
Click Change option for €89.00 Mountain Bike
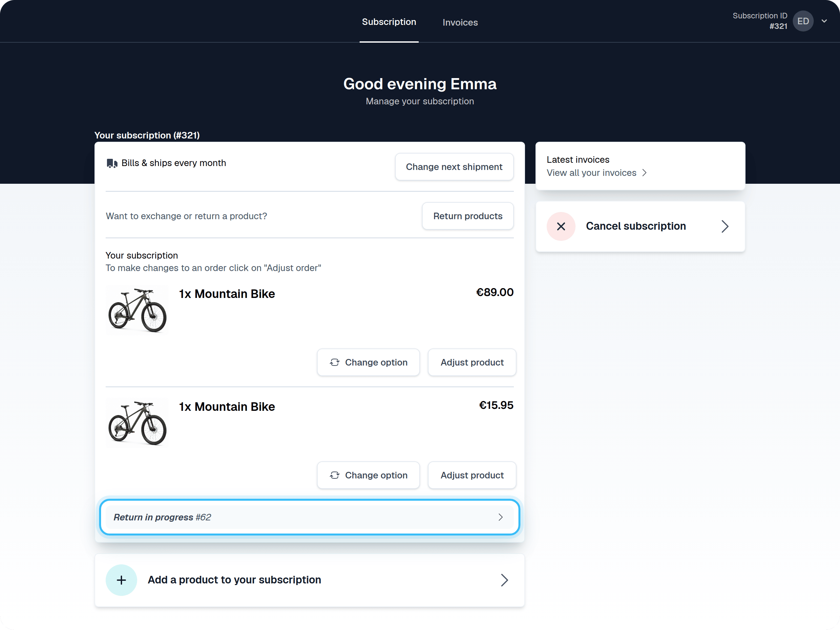tap(368, 362)
